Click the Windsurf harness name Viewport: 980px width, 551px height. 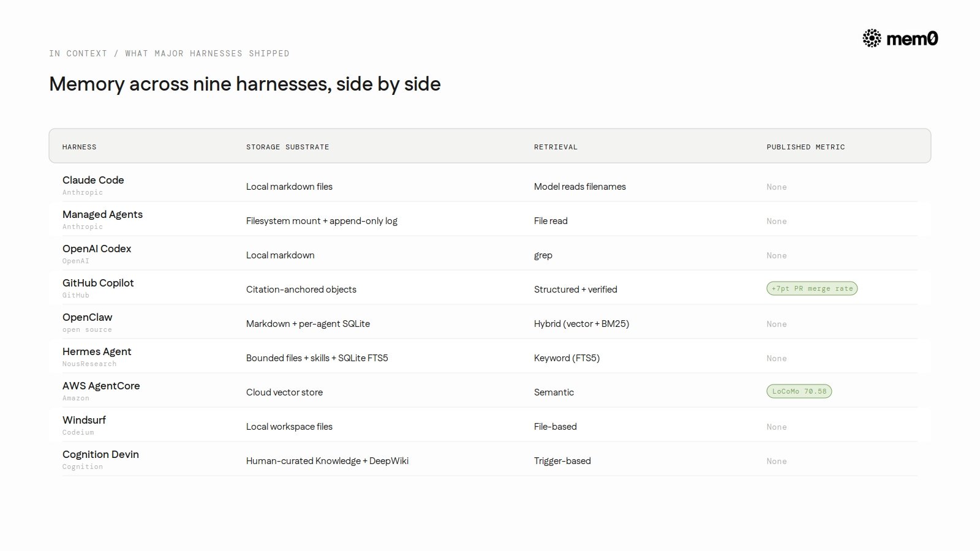(84, 420)
